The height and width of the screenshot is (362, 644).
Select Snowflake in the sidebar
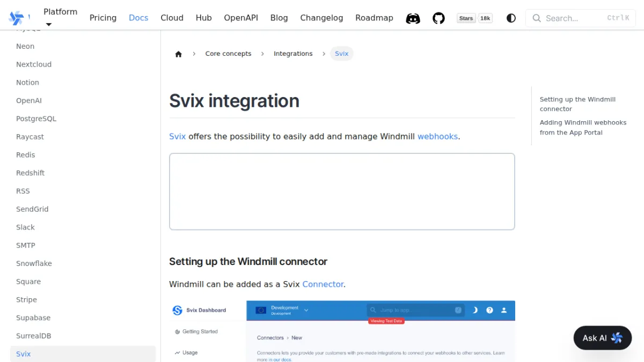(x=34, y=264)
